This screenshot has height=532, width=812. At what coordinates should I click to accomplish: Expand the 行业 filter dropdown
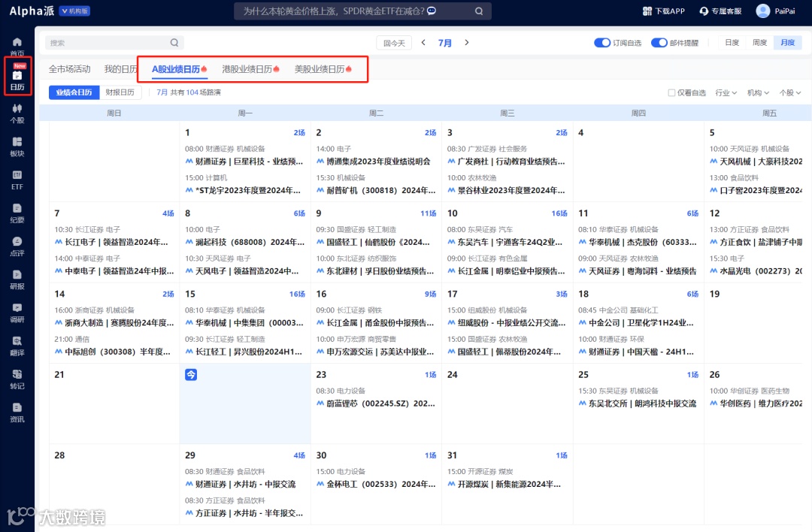(726, 92)
